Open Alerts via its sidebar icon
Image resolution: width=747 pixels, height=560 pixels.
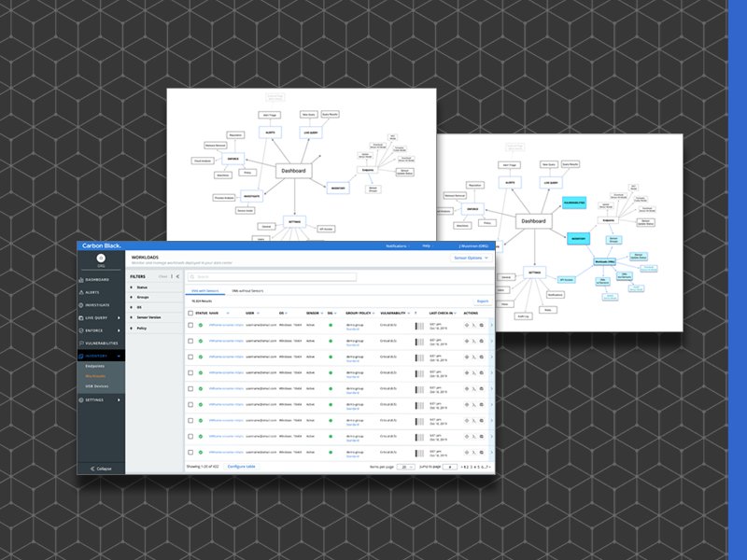81,292
